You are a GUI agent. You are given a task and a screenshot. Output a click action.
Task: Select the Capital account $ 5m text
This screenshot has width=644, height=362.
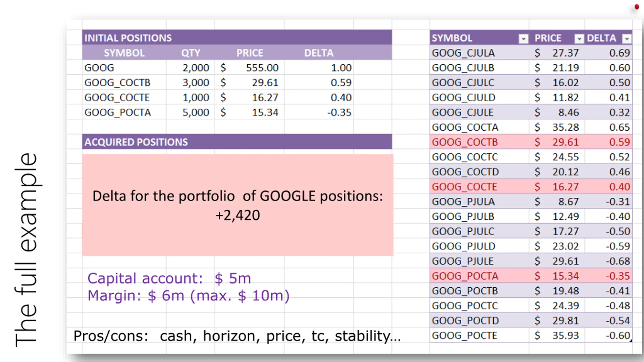point(169,278)
